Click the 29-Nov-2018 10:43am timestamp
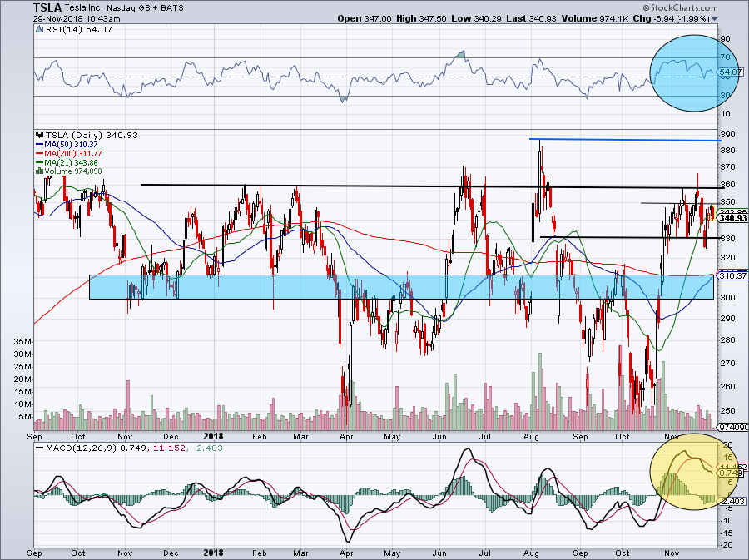 (x=77, y=19)
